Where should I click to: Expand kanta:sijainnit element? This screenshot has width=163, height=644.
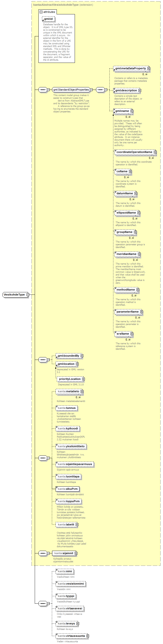click(76, 553)
